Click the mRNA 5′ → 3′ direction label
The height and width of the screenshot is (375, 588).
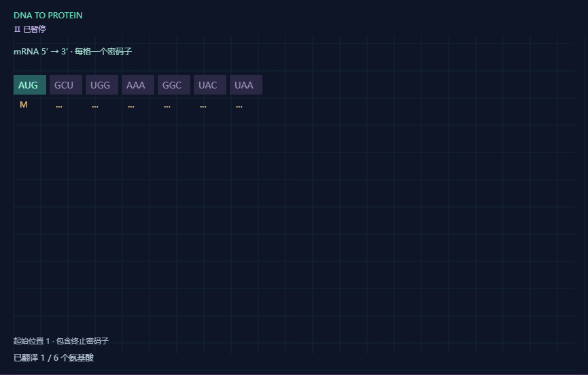tap(41, 52)
